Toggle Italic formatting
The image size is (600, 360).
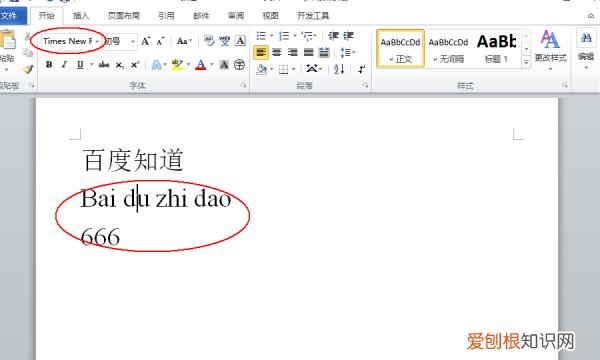point(64,65)
